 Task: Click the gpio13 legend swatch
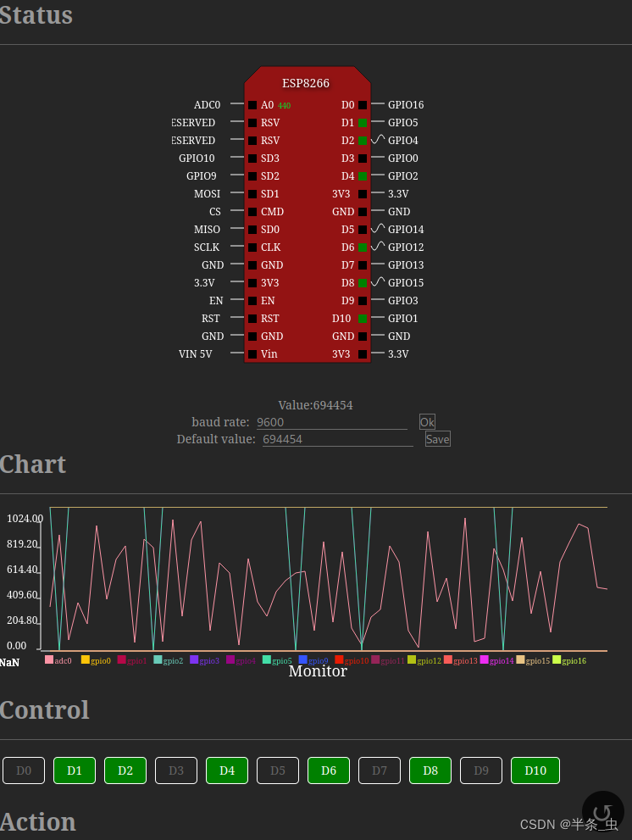tap(448, 659)
